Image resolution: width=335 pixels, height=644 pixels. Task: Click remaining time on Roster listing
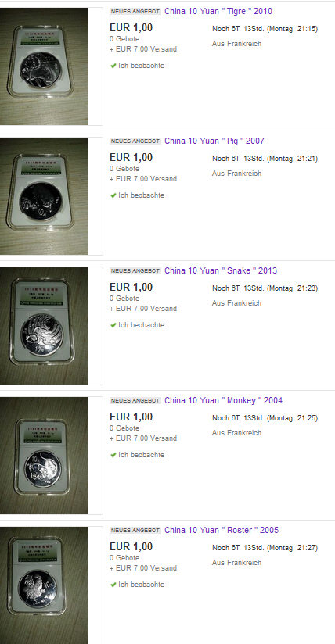pos(265,548)
